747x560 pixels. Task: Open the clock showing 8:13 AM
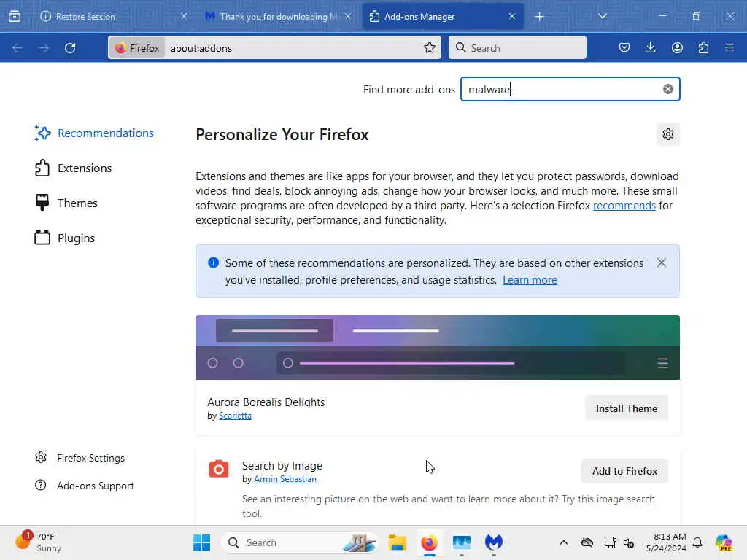point(666,542)
